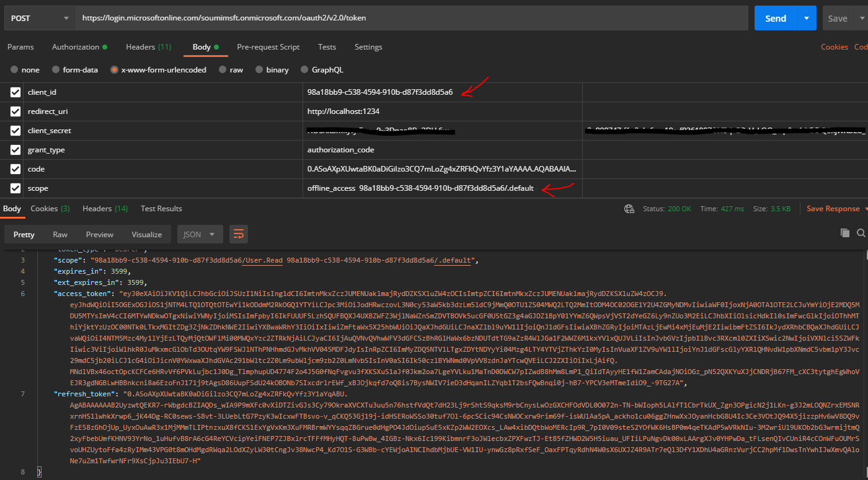868x480 pixels.
Task: Uncheck the scope parameter
Action: pyautogui.click(x=15, y=188)
